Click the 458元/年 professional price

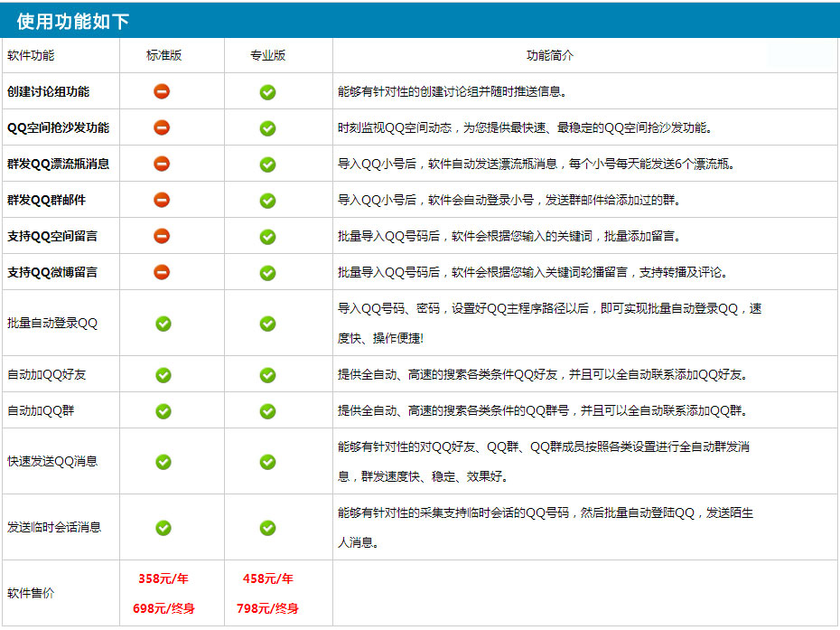(268, 579)
